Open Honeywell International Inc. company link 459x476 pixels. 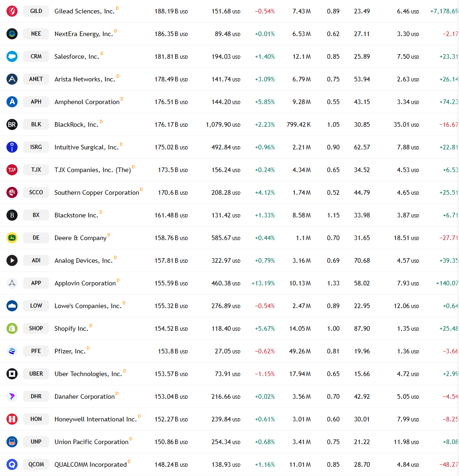tap(96, 420)
